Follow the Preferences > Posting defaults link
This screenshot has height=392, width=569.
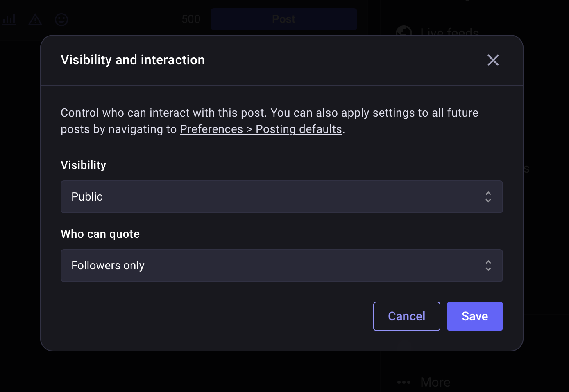point(261,129)
